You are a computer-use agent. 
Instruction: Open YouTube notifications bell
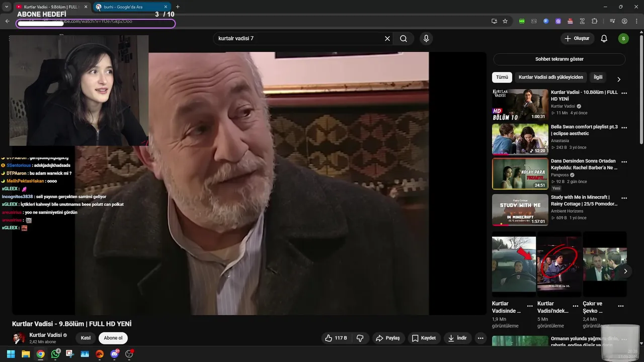coord(604,39)
